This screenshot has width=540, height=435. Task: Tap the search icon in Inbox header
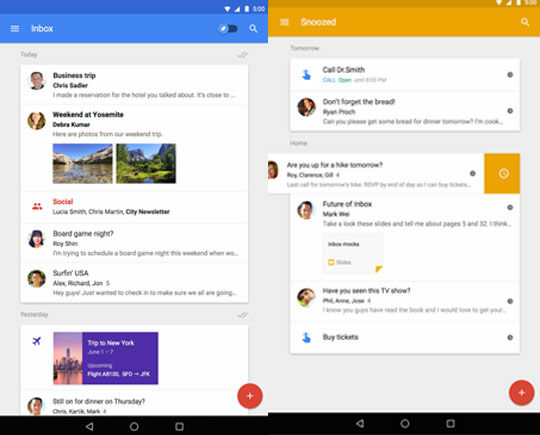click(253, 29)
